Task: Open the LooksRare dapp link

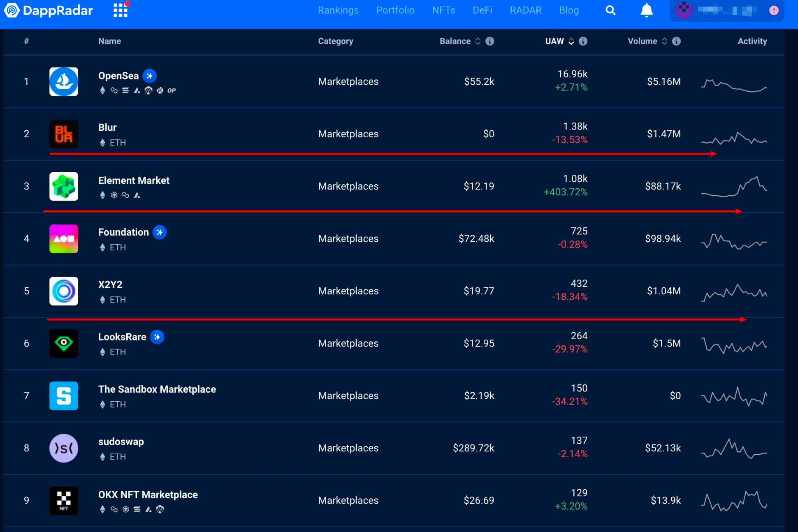Action: click(x=122, y=337)
